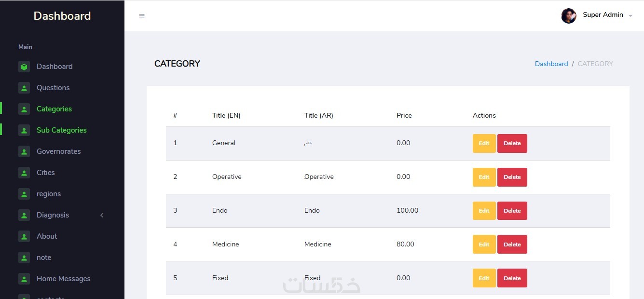Click the icon beside Questions

pos(24,88)
